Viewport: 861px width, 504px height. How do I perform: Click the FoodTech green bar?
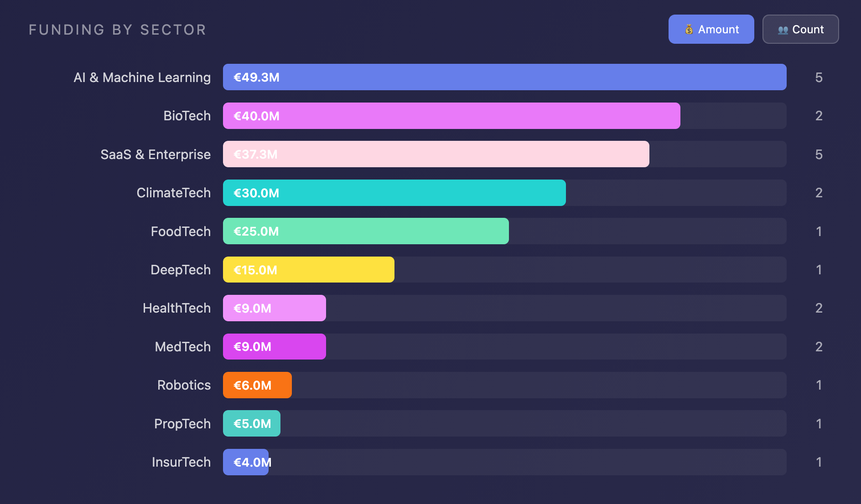[365, 231]
